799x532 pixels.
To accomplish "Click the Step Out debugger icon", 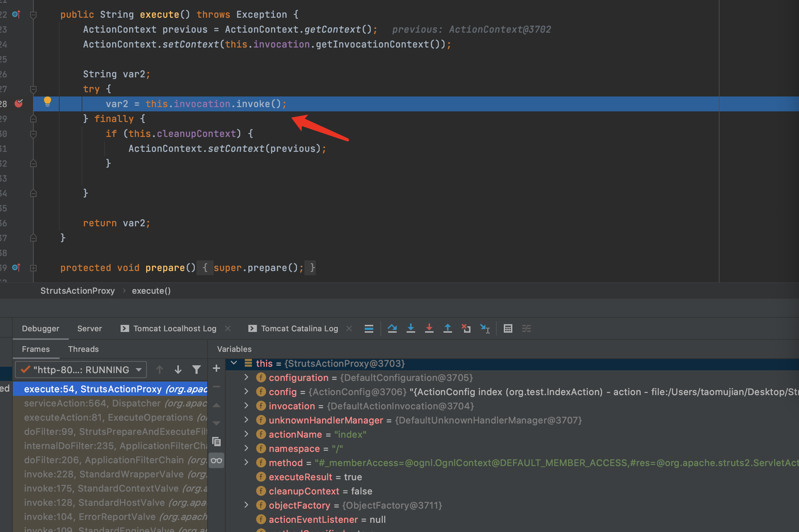I will coord(448,328).
